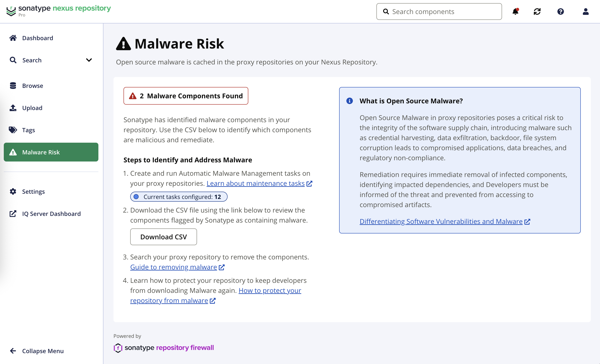600x364 pixels.
Task: Click the Dashboard home icon
Action: click(x=13, y=38)
